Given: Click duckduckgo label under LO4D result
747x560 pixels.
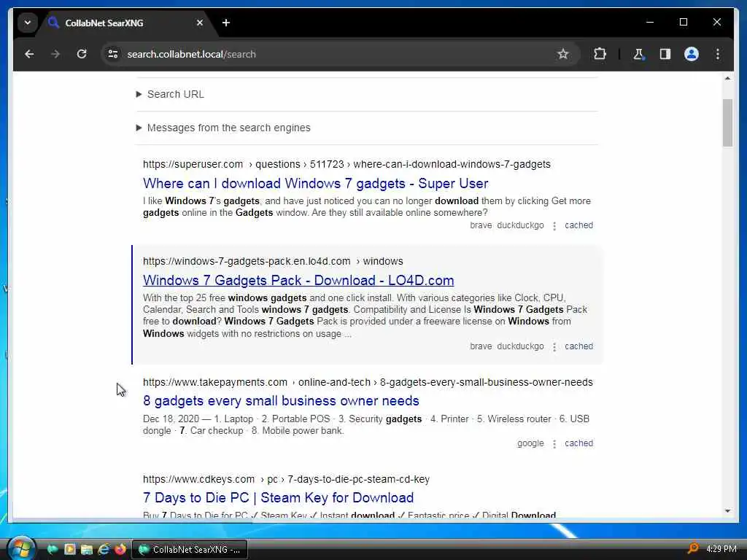Looking at the screenshot, I should [x=520, y=346].
